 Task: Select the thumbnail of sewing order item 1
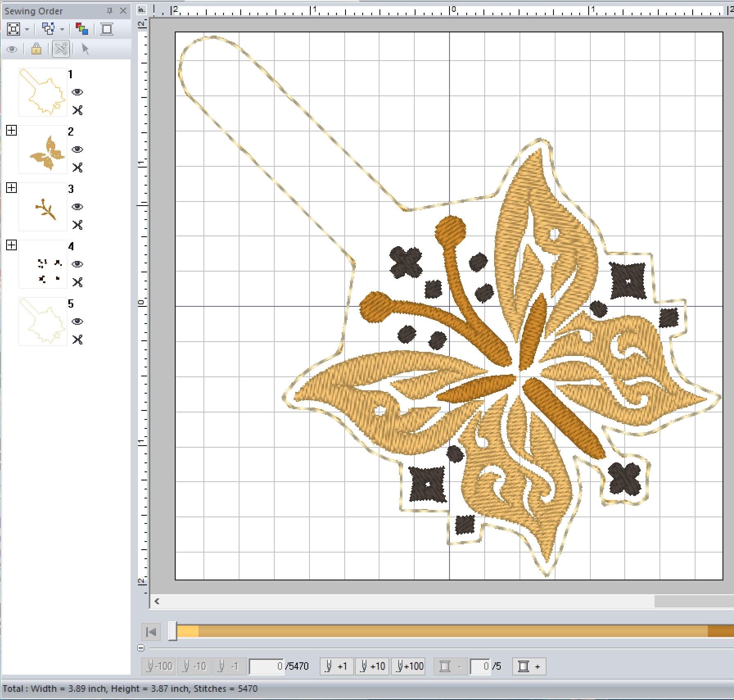pos(43,92)
